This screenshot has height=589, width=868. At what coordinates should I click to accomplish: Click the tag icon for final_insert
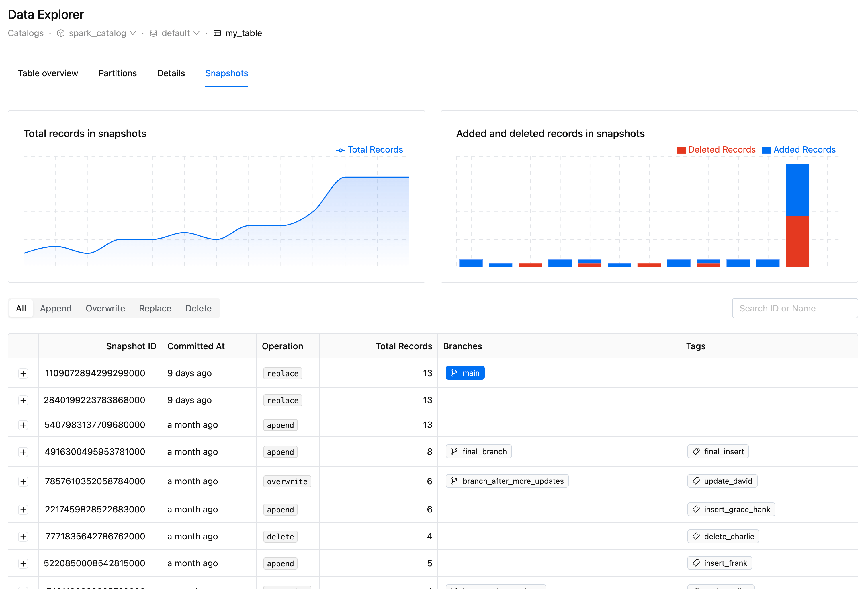(697, 452)
